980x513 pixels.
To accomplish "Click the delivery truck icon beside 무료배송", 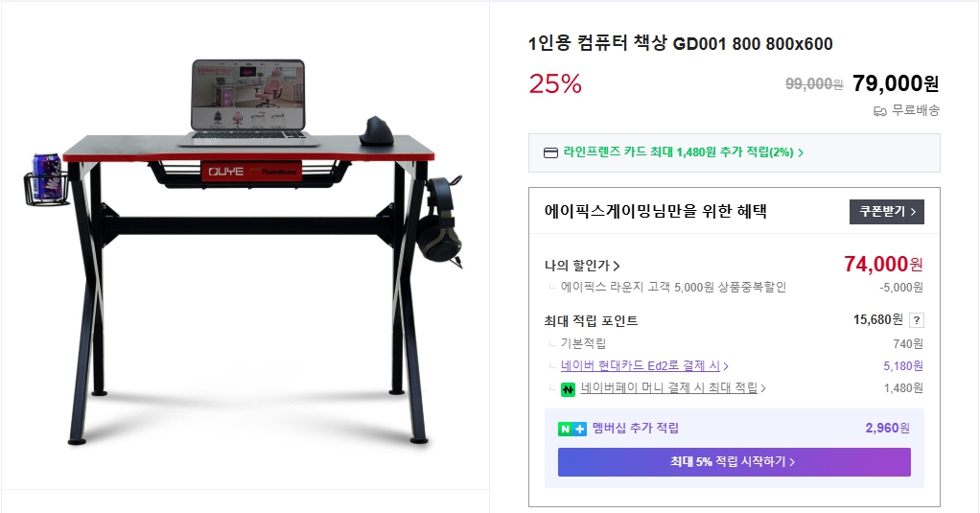I will [880, 111].
